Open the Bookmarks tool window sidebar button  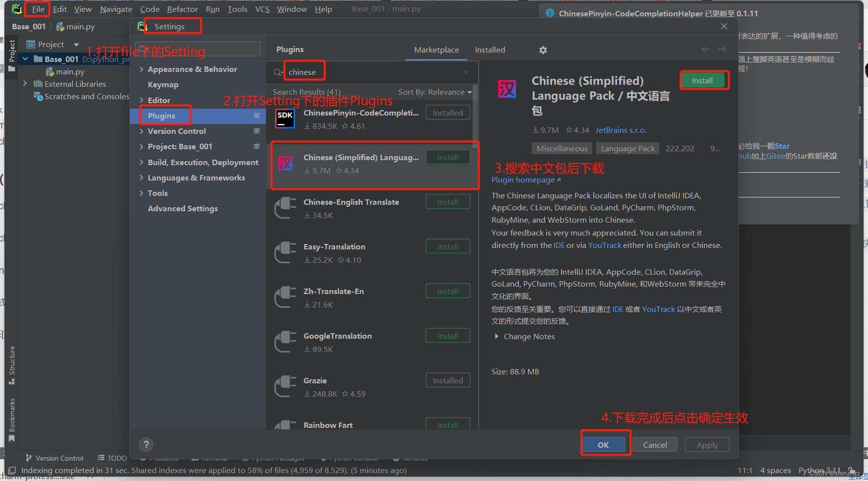(x=12, y=420)
